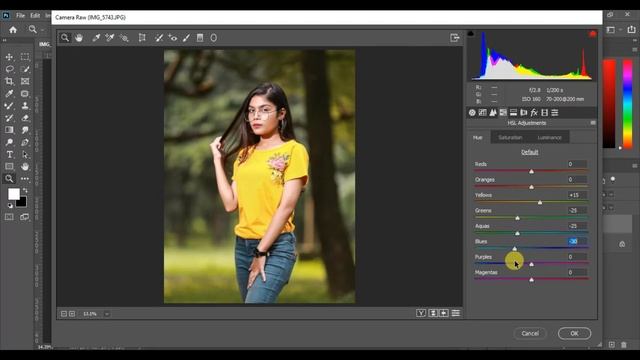
Task: Select Photoshop Type tool
Action: (x=9, y=155)
